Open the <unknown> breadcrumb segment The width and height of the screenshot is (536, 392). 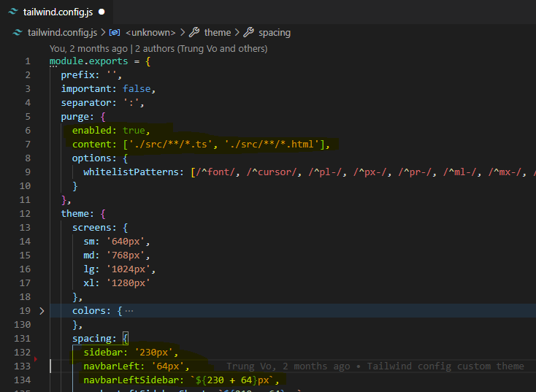pos(150,32)
